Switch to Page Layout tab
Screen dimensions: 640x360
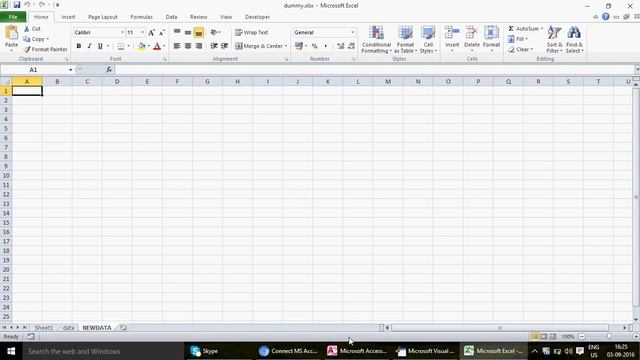(102, 17)
